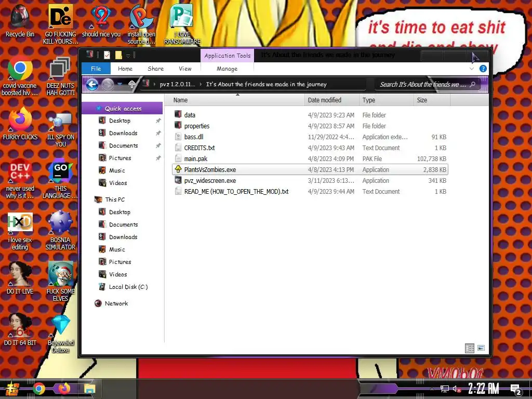
Task: Select Quick access in navigation pane
Action: [122, 109]
